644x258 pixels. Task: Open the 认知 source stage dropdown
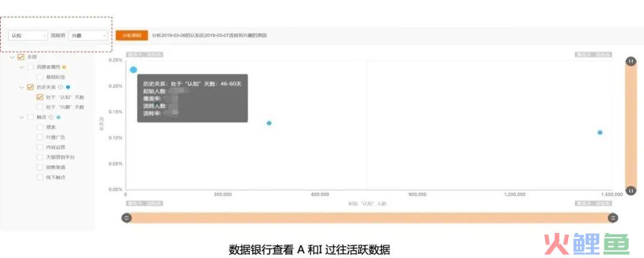pos(28,36)
